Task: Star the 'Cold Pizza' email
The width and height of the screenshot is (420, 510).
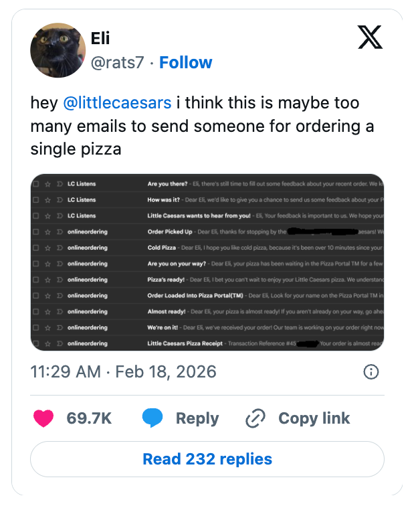Action: pyautogui.click(x=49, y=248)
